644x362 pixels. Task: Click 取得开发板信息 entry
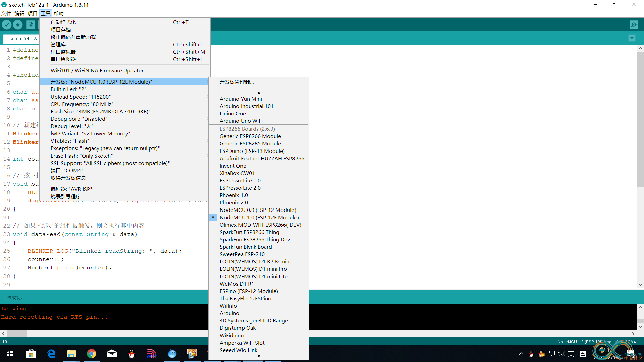pyautogui.click(x=125, y=178)
